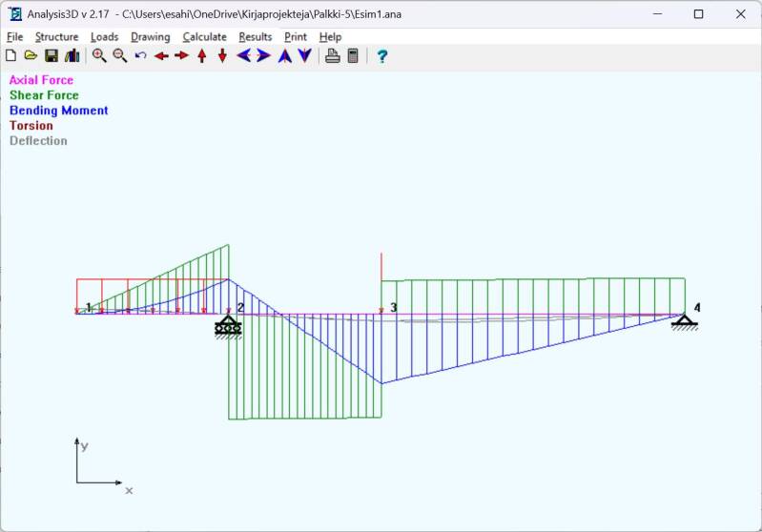Click the zoom out magnifier icon
762x532 pixels.
(119, 56)
